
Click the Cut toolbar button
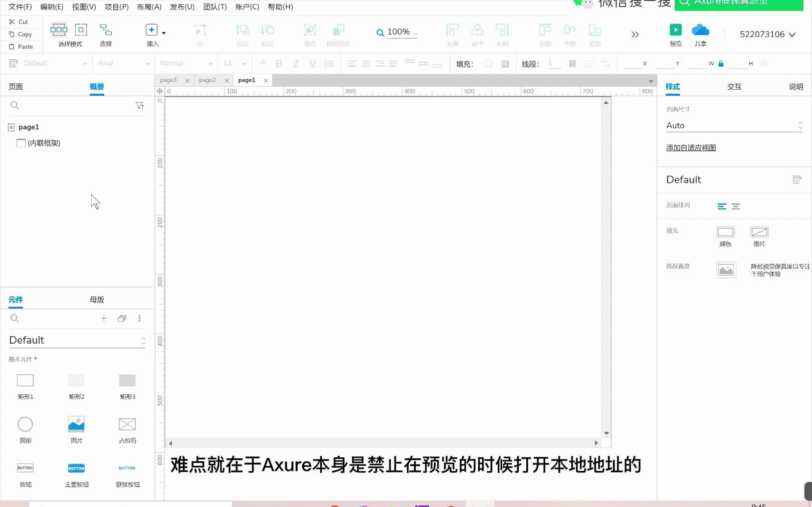coord(19,22)
